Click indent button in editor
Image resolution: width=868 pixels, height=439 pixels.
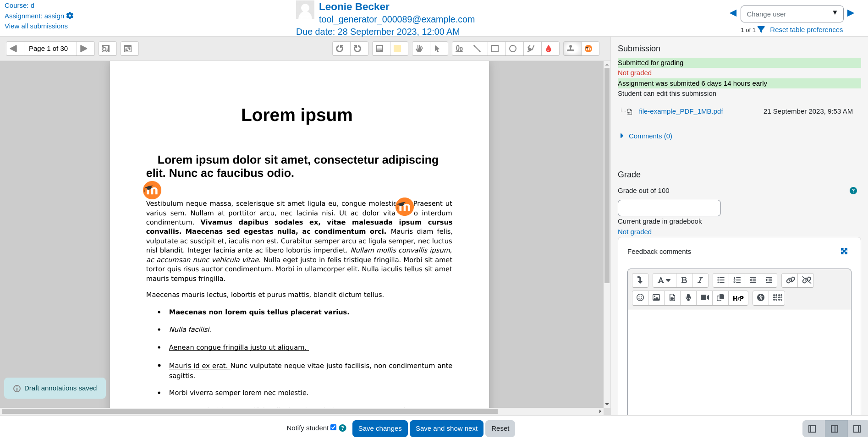[769, 280]
